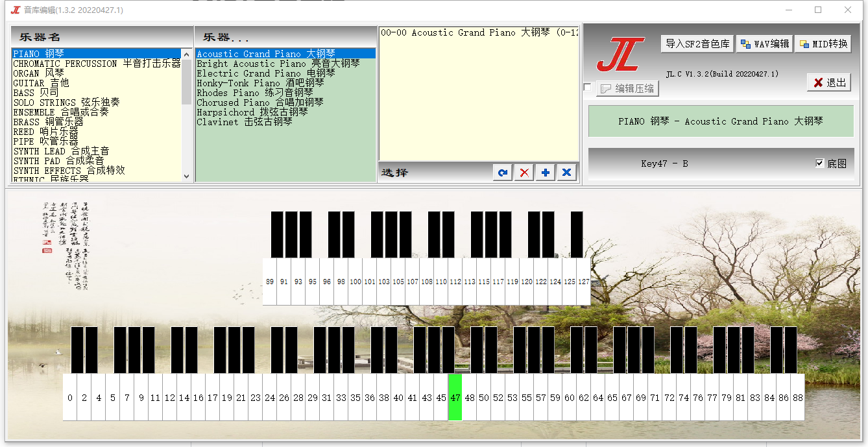Open the MID转换 converter
This screenshot has width=868, height=447.
[823, 44]
